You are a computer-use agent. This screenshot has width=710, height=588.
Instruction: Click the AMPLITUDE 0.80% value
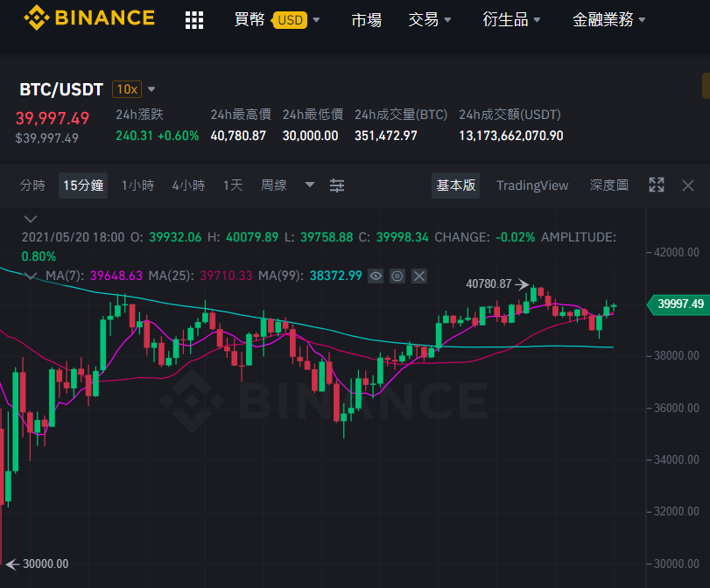coord(39,256)
